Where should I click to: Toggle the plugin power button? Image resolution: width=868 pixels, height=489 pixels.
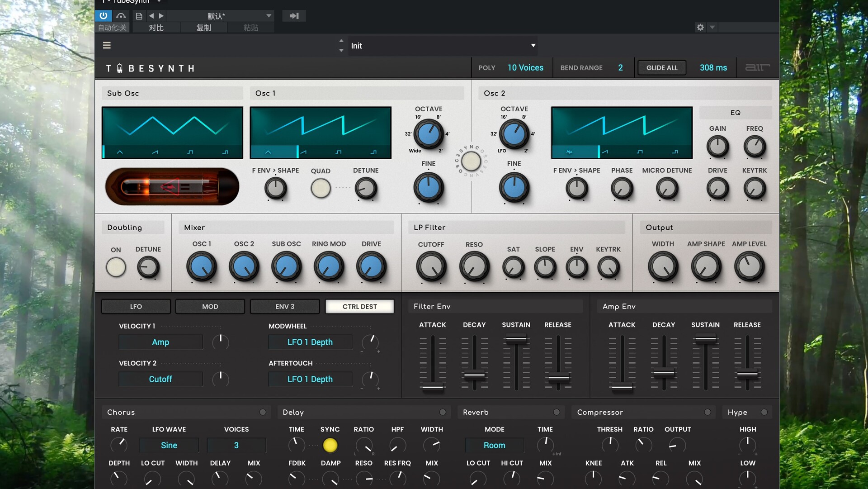point(103,16)
